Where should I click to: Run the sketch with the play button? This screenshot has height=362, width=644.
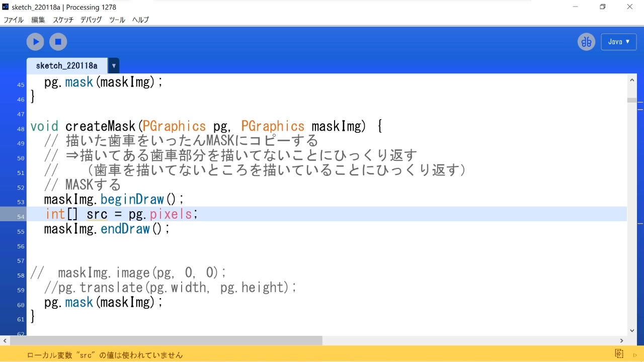[x=35, y=41]
